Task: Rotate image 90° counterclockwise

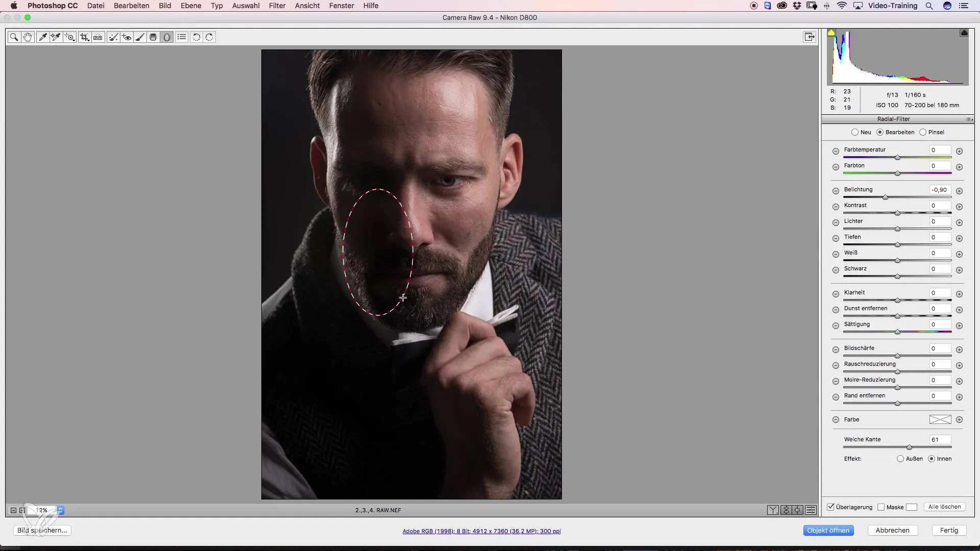Action: click(x=196, y=37)
